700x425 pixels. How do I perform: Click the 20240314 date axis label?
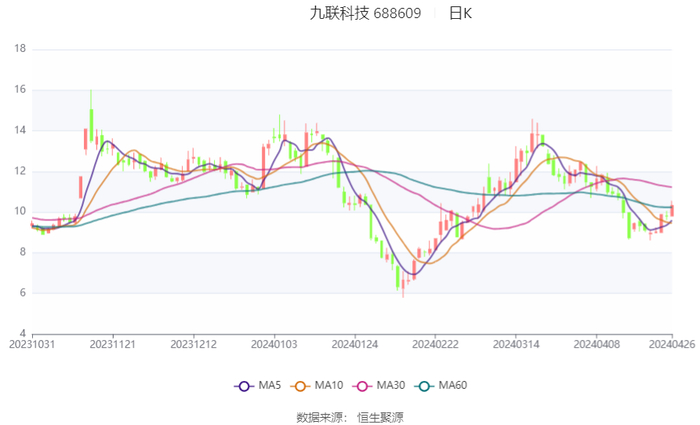point(514,344)
